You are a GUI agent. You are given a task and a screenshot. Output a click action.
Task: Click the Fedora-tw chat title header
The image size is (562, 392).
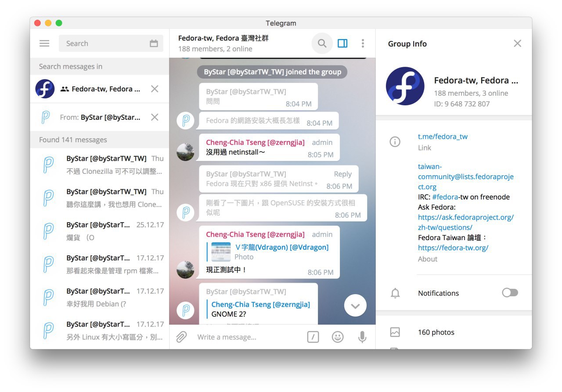point(223,38)
